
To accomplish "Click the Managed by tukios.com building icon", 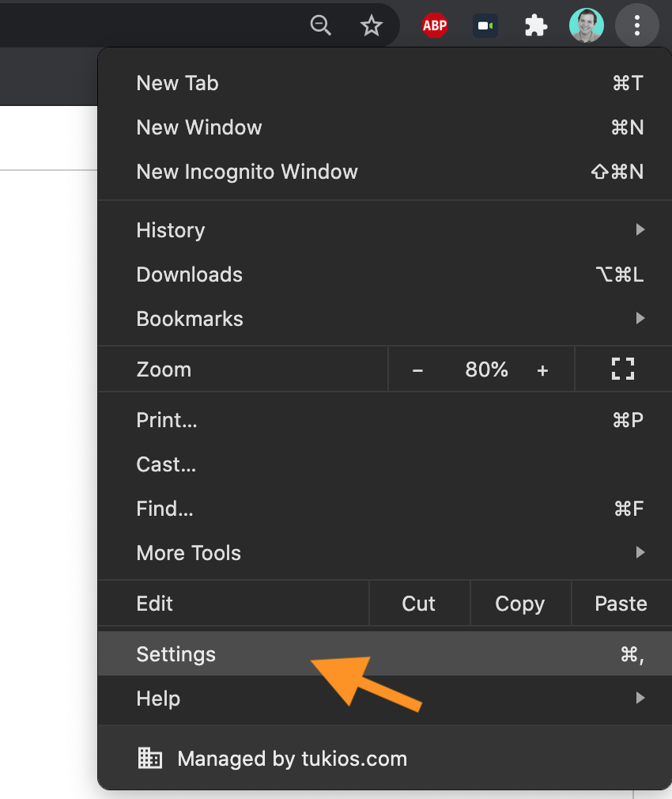I will coord(150,758).
